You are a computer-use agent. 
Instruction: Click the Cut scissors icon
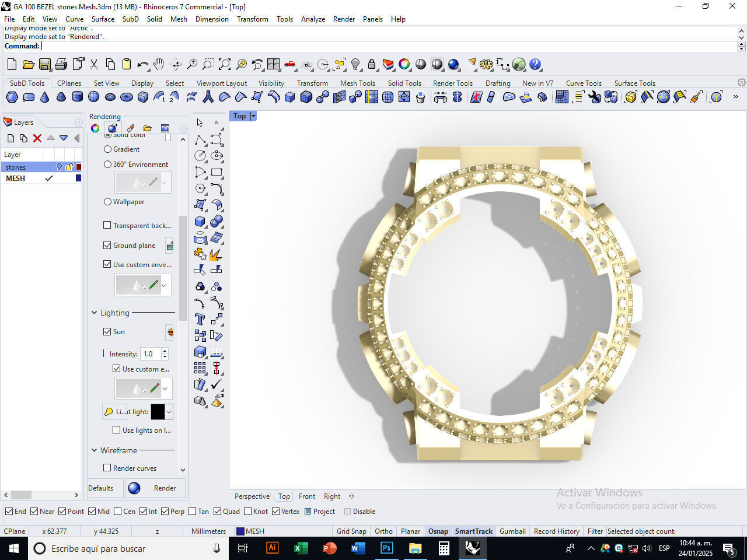coord(93,65)
